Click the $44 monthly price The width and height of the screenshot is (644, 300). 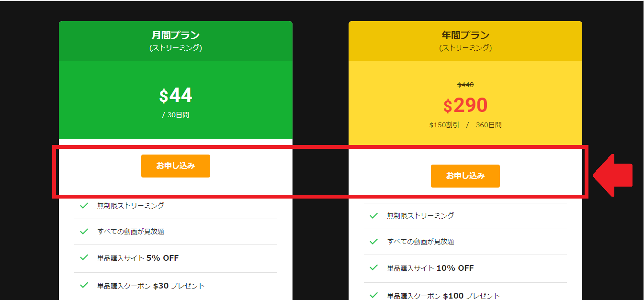175,96
